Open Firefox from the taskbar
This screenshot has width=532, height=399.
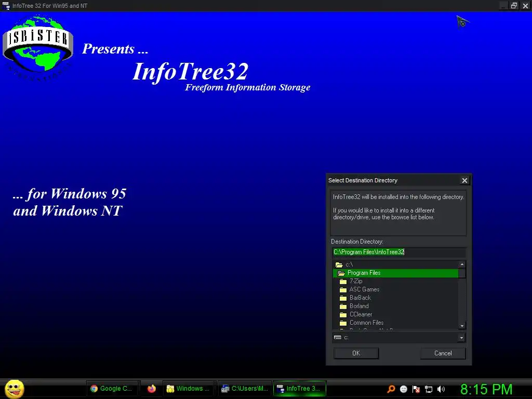tap(151, 389)
